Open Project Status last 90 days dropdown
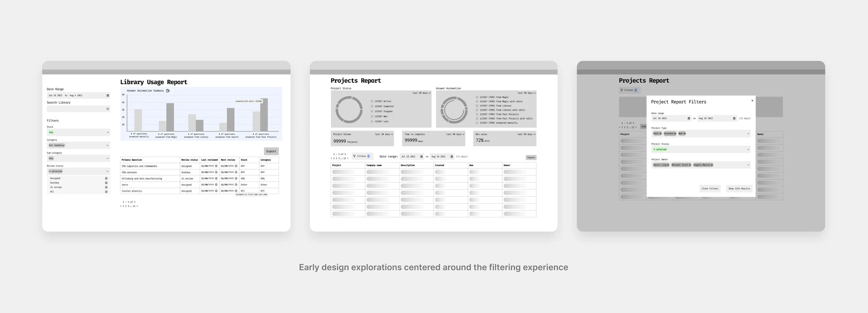 421,93
